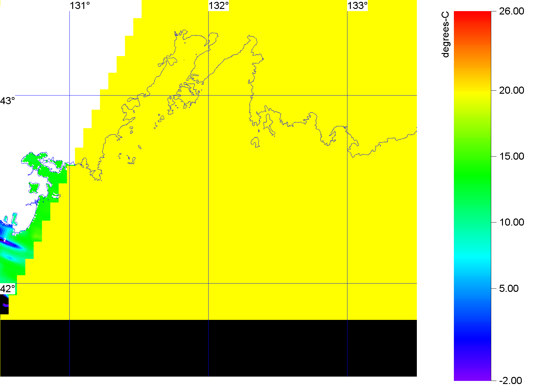Click the 133° longitude label

357,6
